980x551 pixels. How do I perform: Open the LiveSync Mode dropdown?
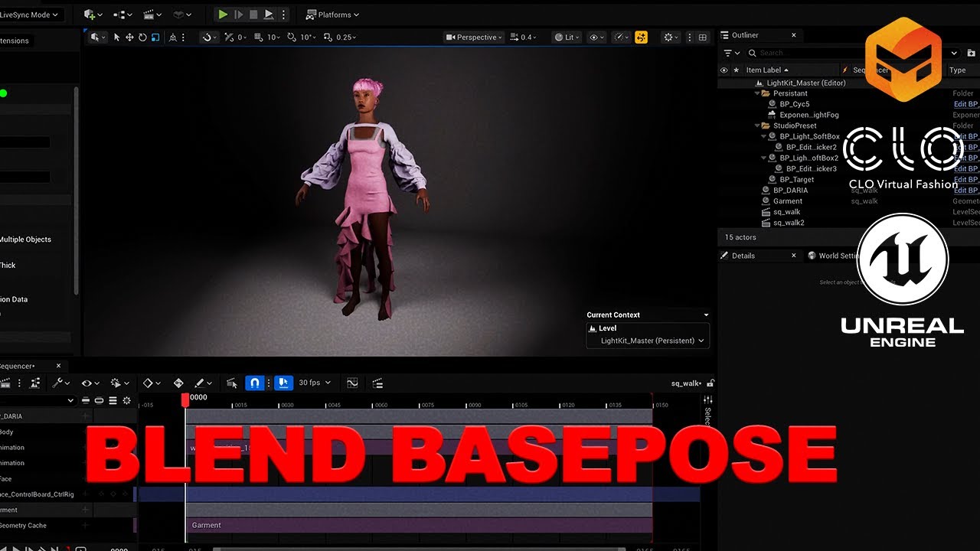tap(31, 15)
